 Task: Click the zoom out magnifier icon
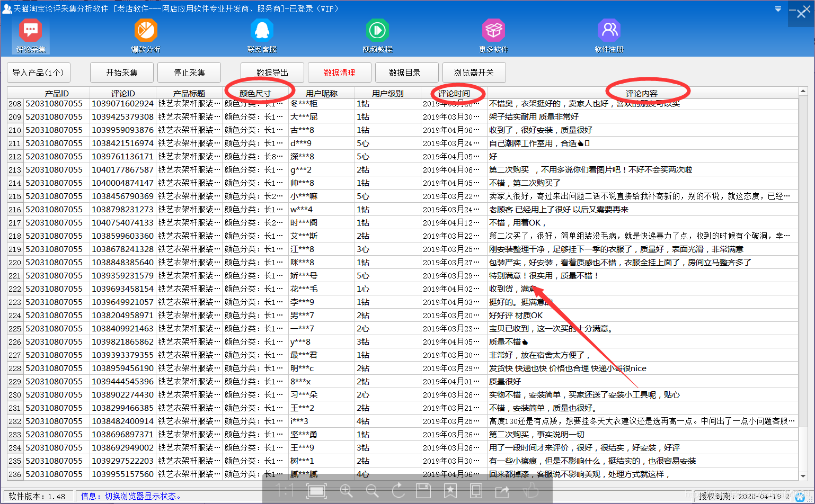click(x=372, y=491)
